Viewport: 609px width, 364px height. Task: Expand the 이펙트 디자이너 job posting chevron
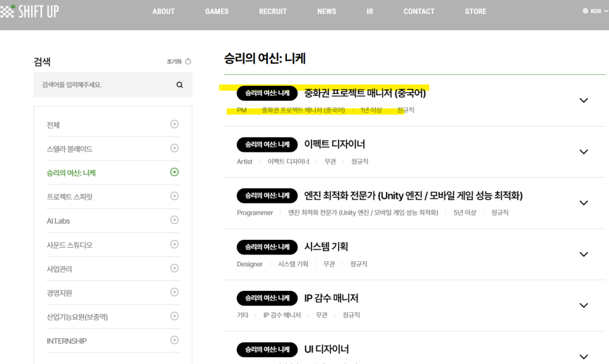pos(583,152)
